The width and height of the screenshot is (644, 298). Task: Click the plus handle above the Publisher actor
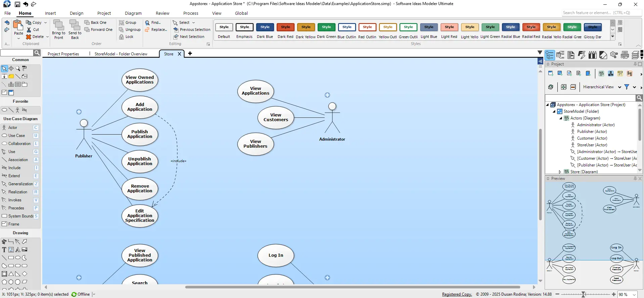coord(79,112)
